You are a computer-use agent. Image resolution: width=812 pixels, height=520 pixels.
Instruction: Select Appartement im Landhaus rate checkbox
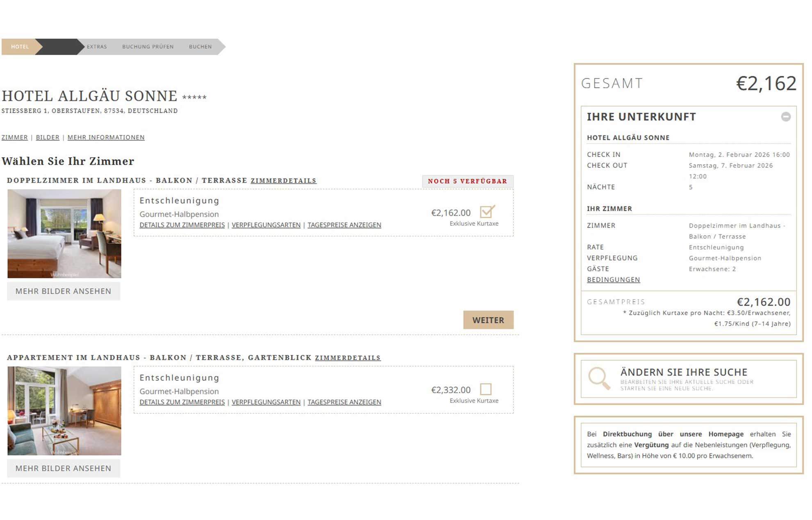click(x=486, y=389)
